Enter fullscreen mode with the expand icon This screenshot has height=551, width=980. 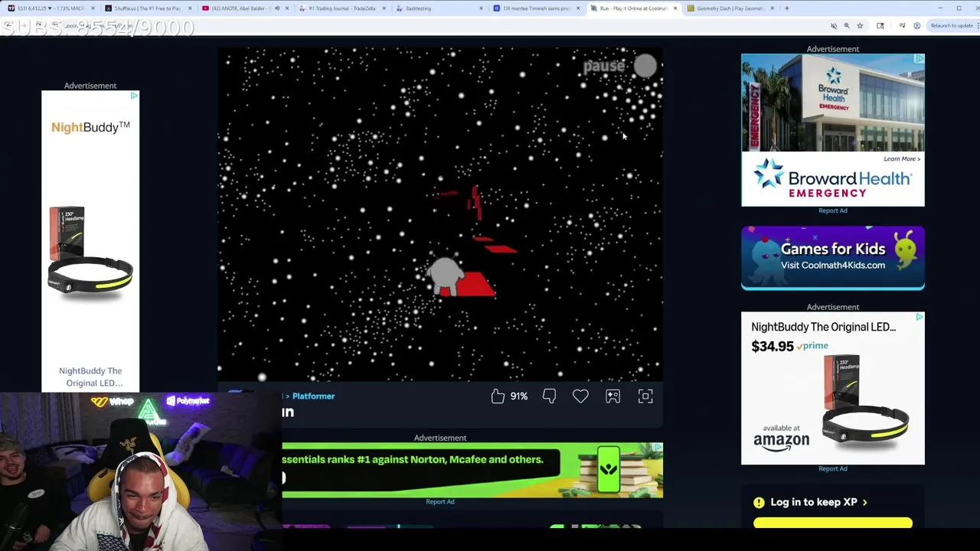pos(645,396)
